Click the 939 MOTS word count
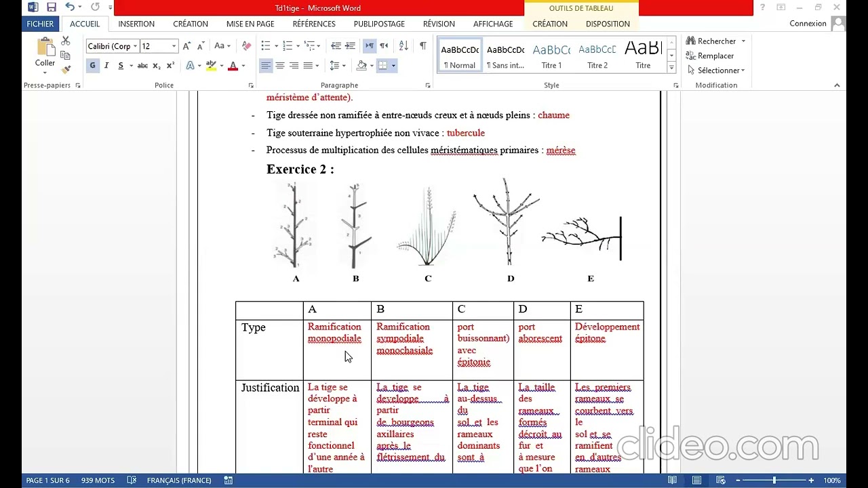Screen dimensions: 868x488 [98, 481]
